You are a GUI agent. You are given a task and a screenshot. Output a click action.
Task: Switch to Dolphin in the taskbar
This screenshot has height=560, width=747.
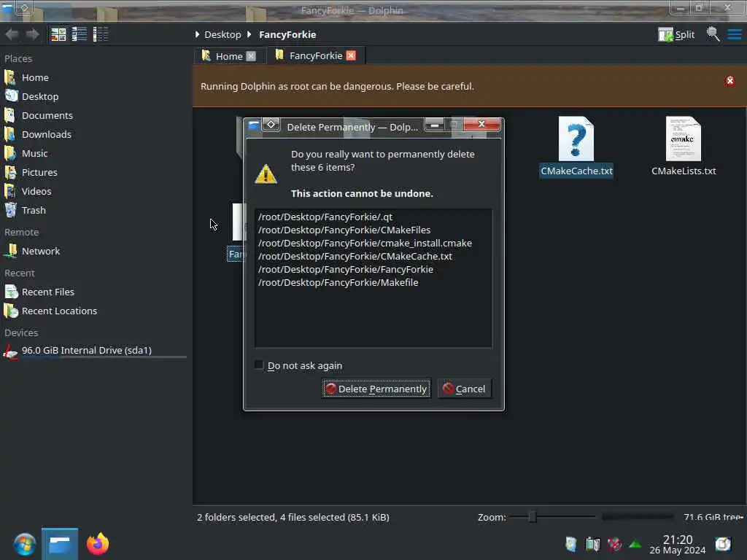60,544
